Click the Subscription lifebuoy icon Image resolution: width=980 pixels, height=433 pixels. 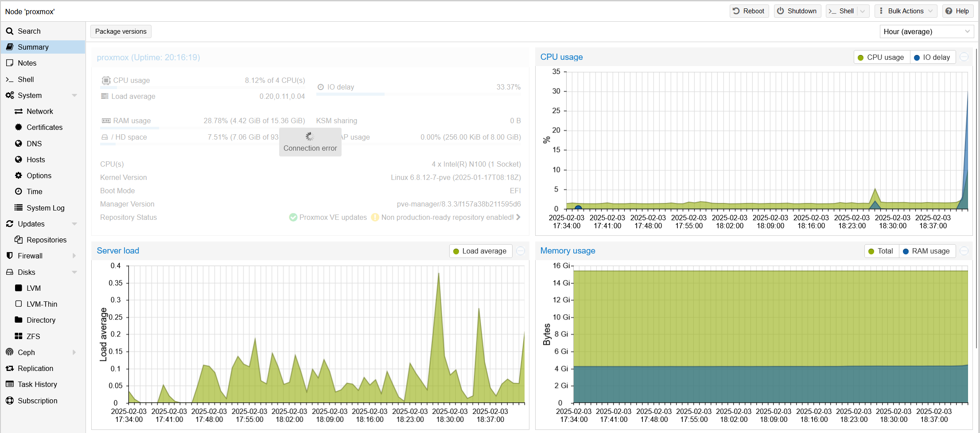click(9, 400)
